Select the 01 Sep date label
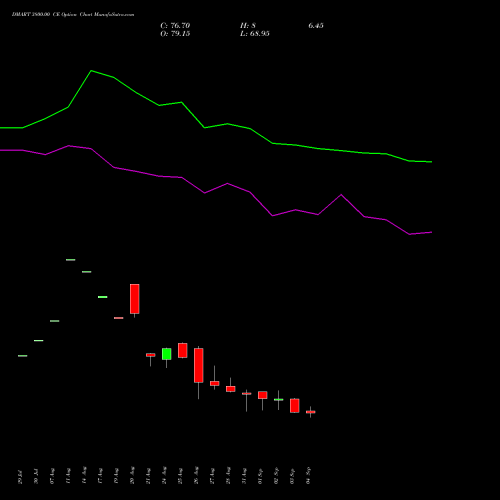This screenshot has width=500, height=500. (260, 476)
